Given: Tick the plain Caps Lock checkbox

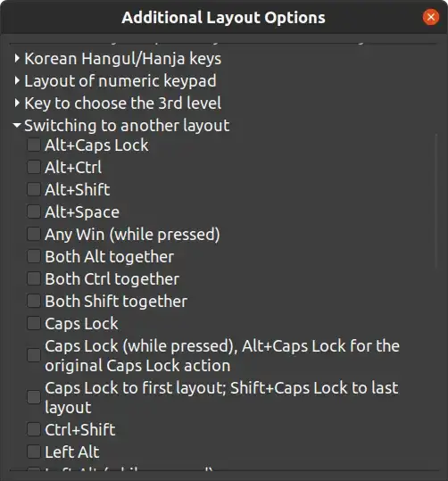Looking at the screenshot, I should coord(34,323).
